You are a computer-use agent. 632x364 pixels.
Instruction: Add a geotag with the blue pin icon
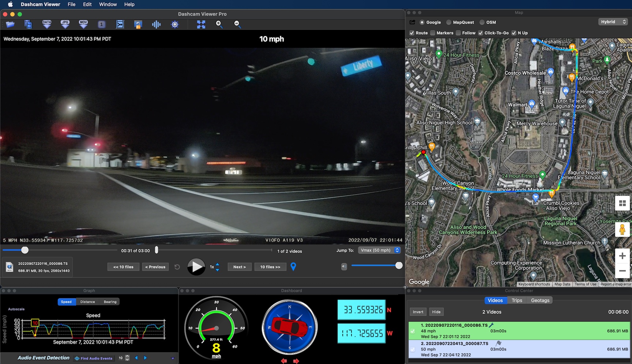coord(293,267)
